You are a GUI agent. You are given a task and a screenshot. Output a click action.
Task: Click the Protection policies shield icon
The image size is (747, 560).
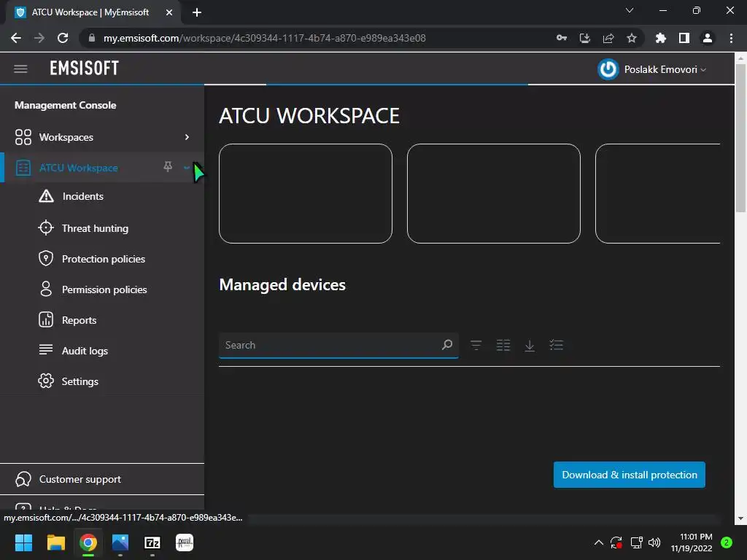tap(46, 259)
